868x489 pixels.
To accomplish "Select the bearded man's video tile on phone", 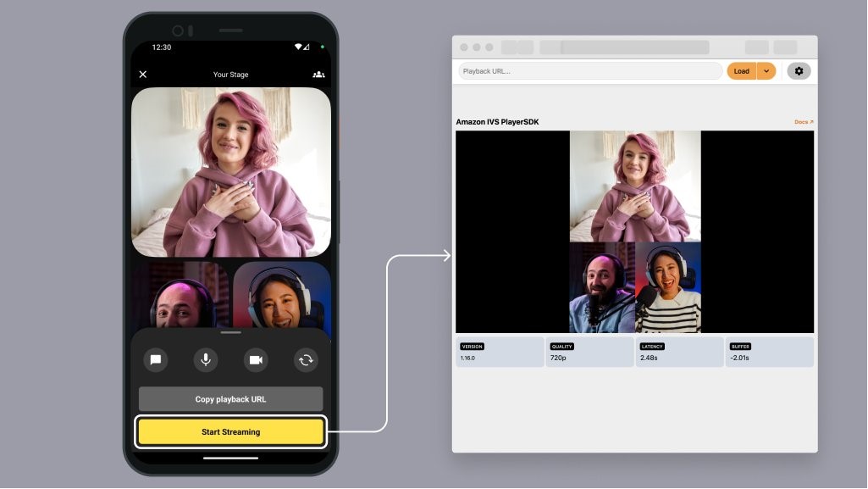I will (x=180, y=295).
